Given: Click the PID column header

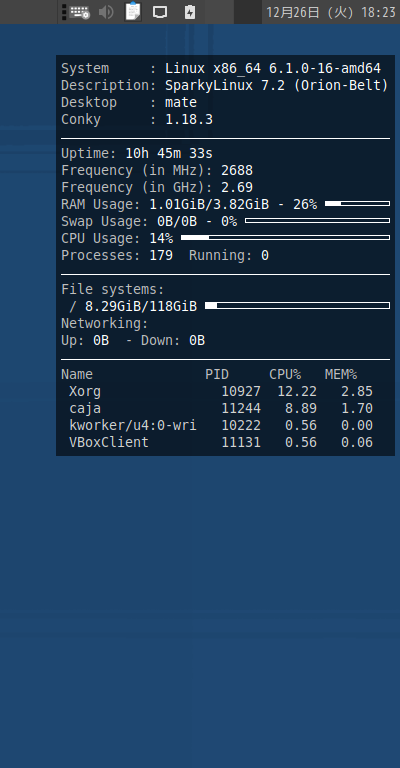Looking at the screenshot, I should point(217,375).
